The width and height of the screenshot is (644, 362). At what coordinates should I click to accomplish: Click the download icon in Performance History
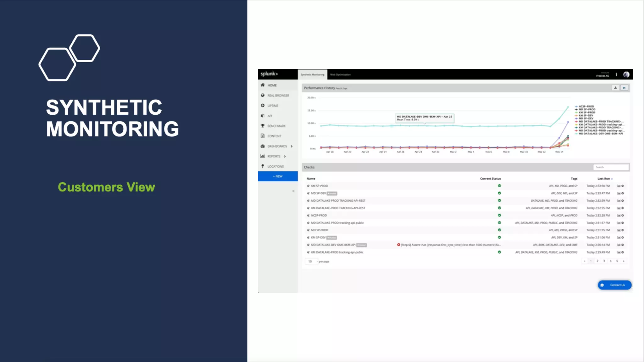[x=615, y=88]
